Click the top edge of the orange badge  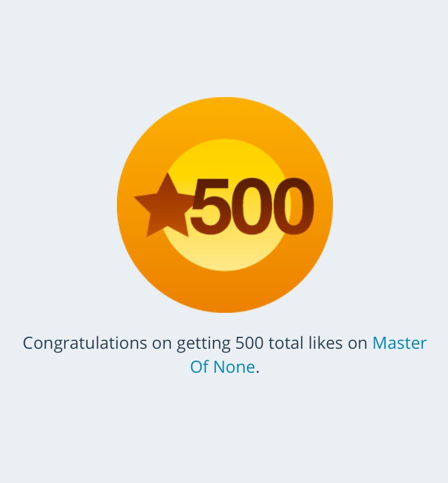tap(225, 99)
